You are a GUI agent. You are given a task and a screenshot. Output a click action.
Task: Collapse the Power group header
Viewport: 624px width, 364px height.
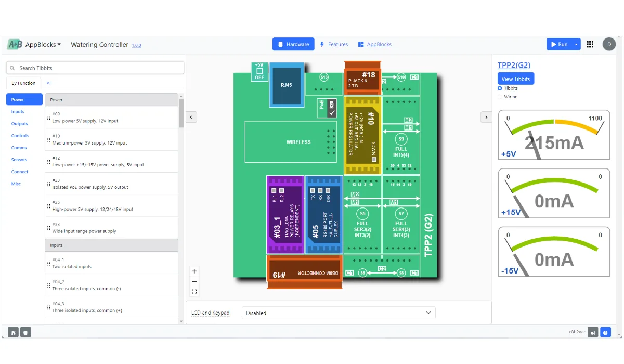click(111, 100)
